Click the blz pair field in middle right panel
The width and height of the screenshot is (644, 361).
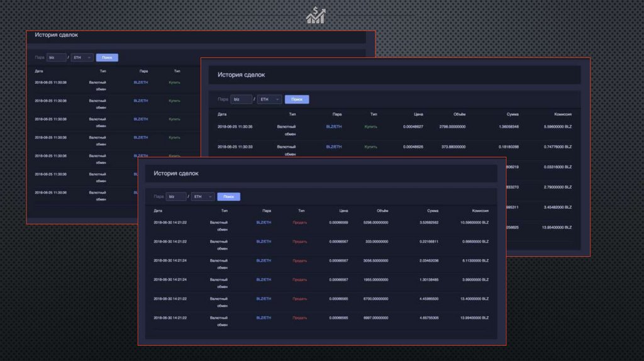[x=241, y=99]
